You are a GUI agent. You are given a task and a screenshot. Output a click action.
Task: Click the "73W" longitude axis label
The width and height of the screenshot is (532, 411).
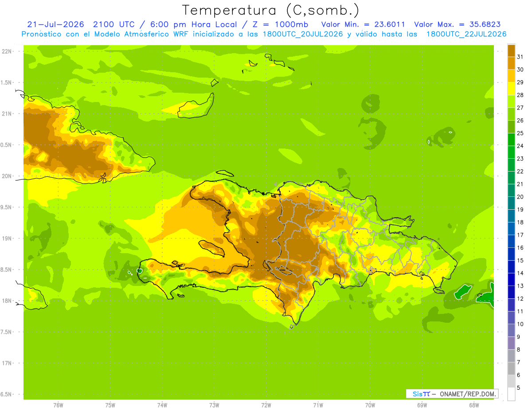(x=214, y=405)
